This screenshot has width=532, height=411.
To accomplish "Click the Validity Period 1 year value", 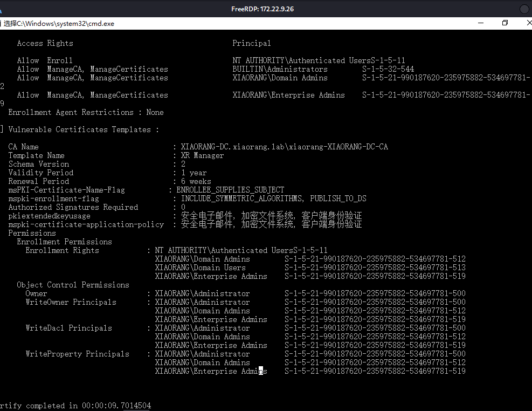I will coord(194,173).
